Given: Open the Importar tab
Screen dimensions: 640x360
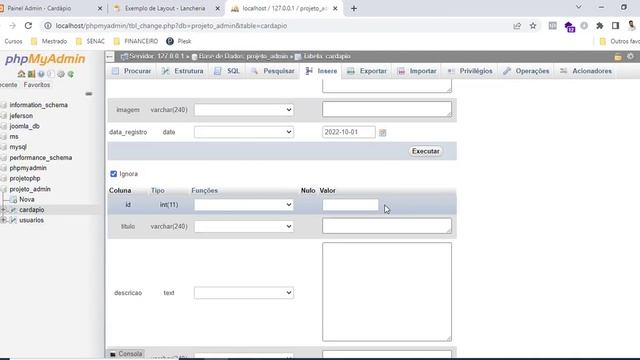Looking at the screenshot, I should click(417, 71).
